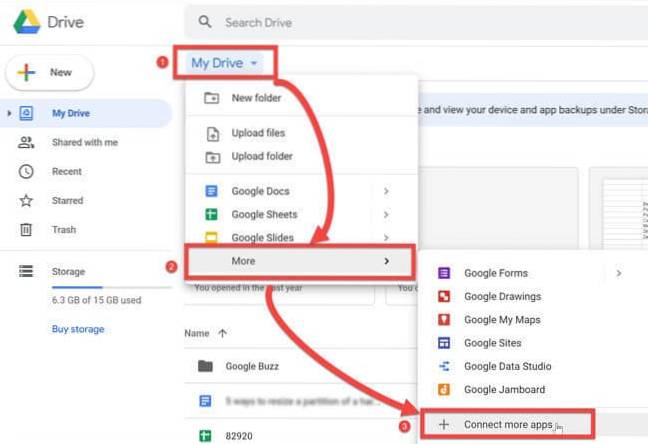The image size is (648, 444).
Task: Expand the Google Docs submenu arrow
Action: pyautogui.click(x=386, y=190)
